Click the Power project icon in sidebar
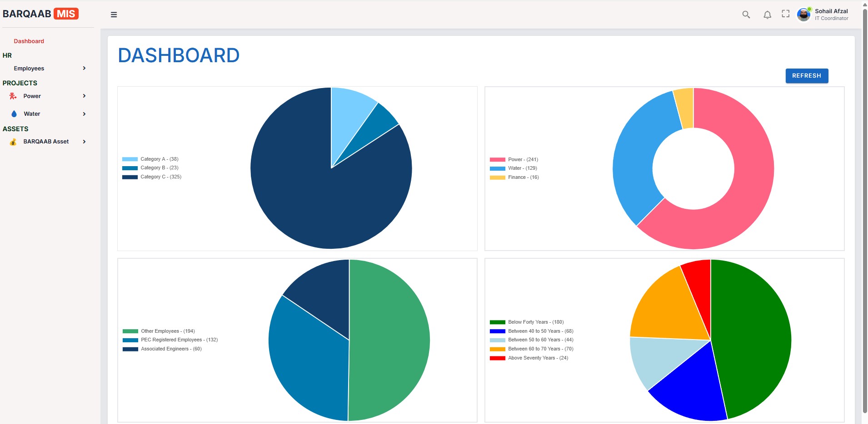 [13, 96]
